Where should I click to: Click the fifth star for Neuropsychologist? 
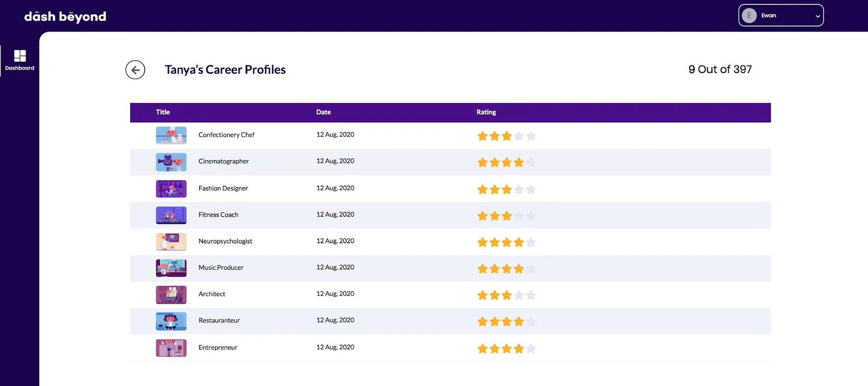click(x=531, y=242)
